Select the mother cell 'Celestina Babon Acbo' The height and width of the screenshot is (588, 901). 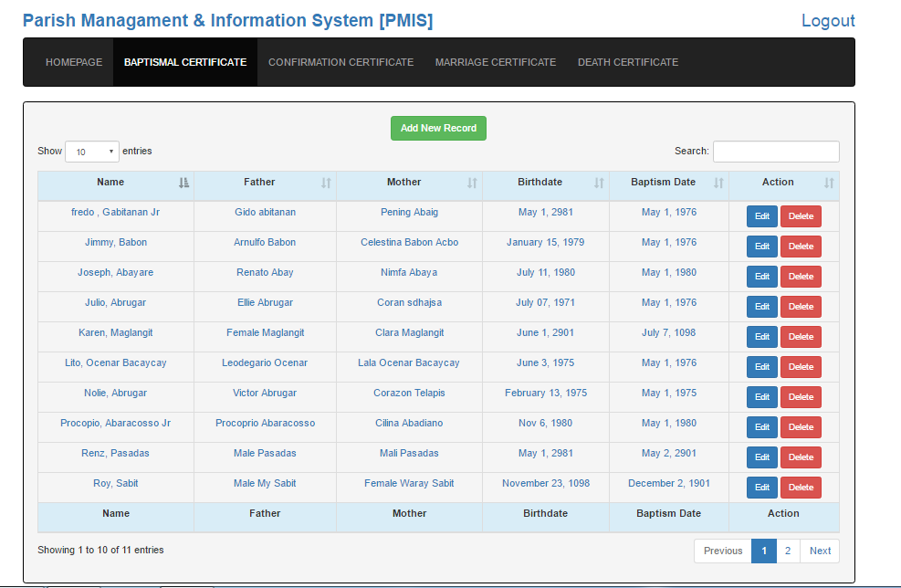click(409, 243)
